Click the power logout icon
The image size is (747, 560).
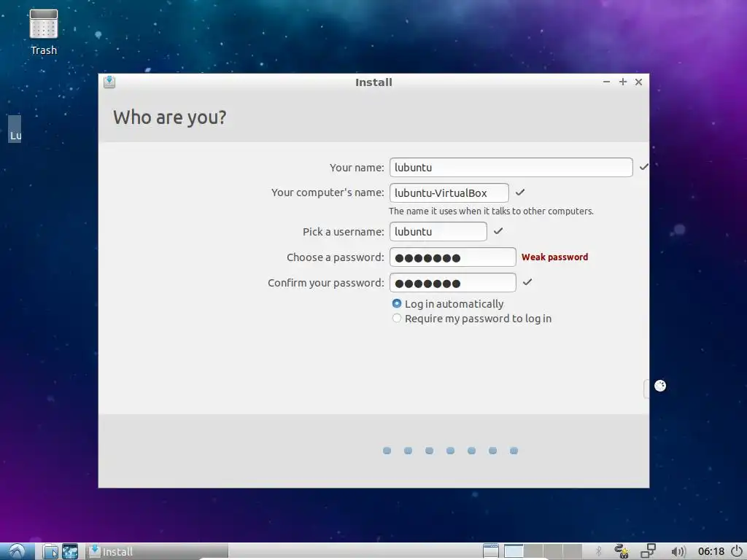click(737, 551)
